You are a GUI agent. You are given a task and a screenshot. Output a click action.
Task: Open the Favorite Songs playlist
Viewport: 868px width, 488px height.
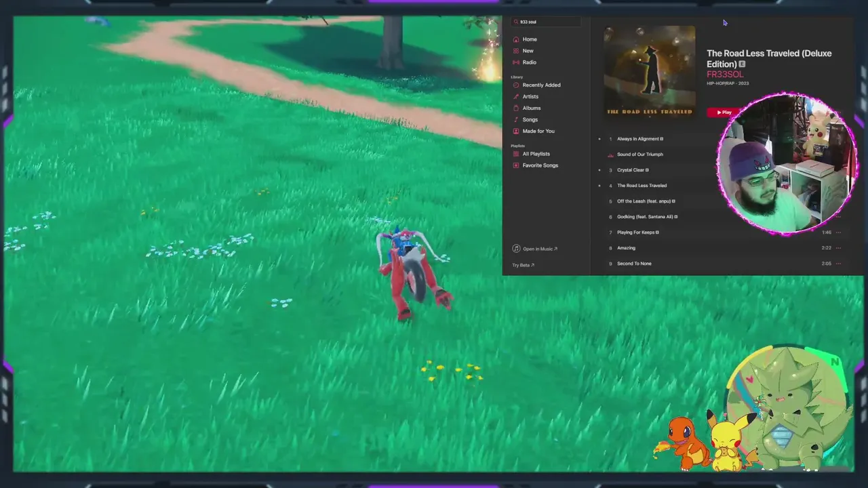(540, 165)
